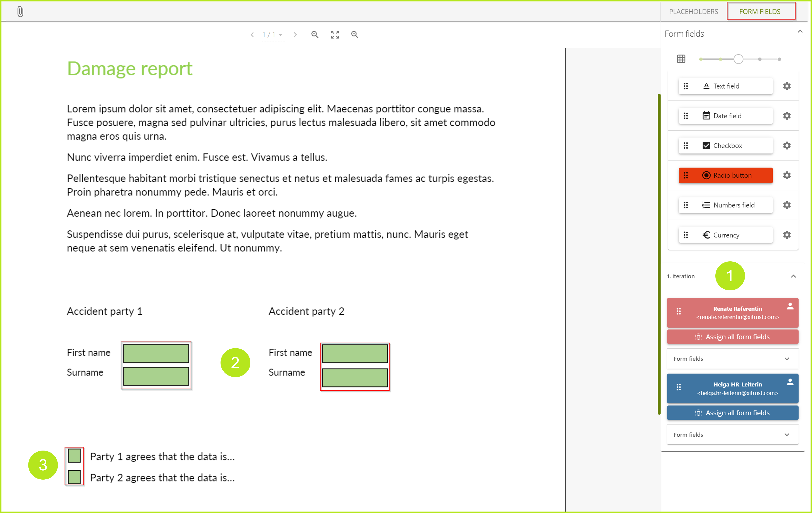812x513 pixels.
Task: Toggle the grid icon in Form fields
Action: [681, 59]
